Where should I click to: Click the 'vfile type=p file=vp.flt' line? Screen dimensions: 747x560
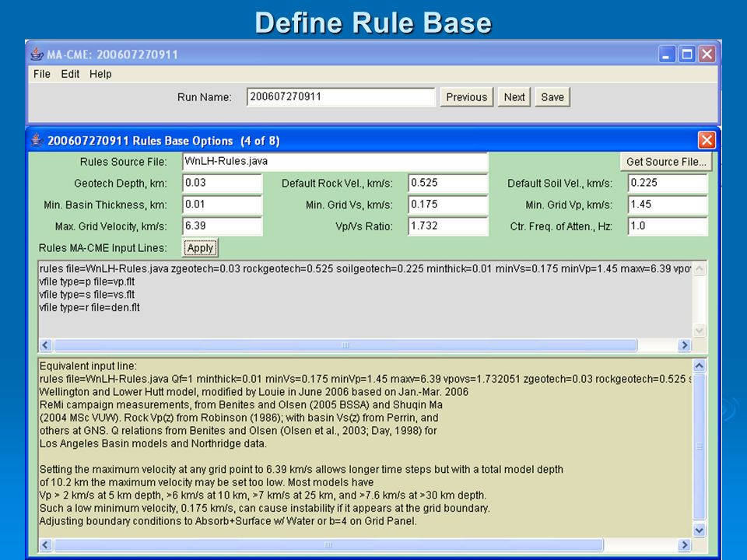coord(87,282)
